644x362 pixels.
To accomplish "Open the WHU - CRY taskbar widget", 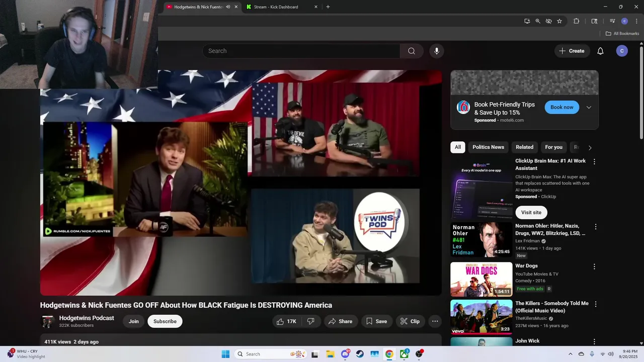I will (27, 354).
